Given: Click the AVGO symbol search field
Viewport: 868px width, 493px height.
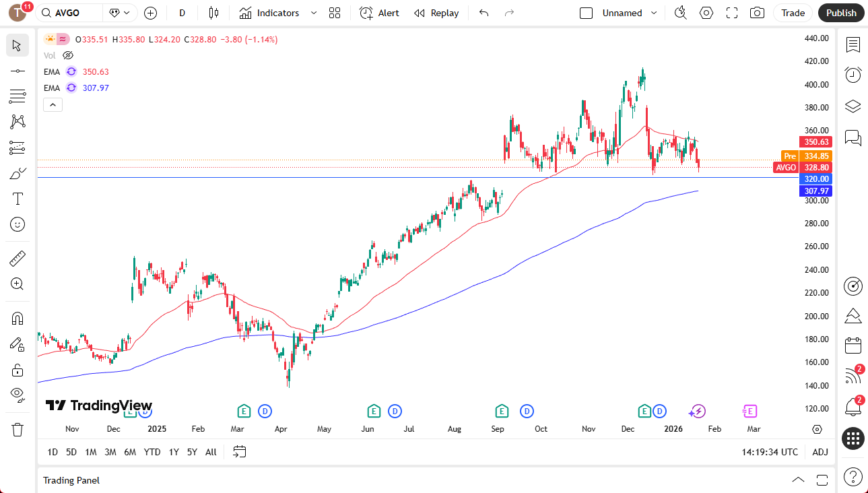Looking at the screenshot, I should (x=69, y=13).
